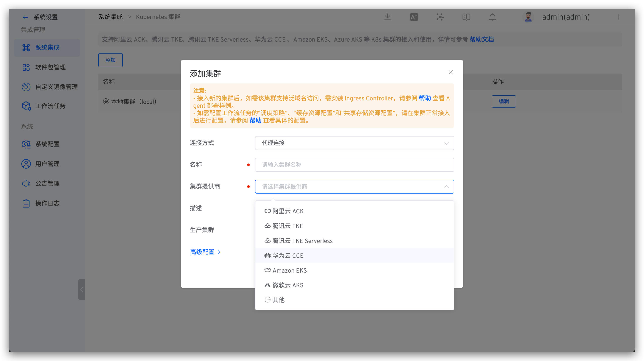Select 腾讯云 TKE provider option

point(354,226)
